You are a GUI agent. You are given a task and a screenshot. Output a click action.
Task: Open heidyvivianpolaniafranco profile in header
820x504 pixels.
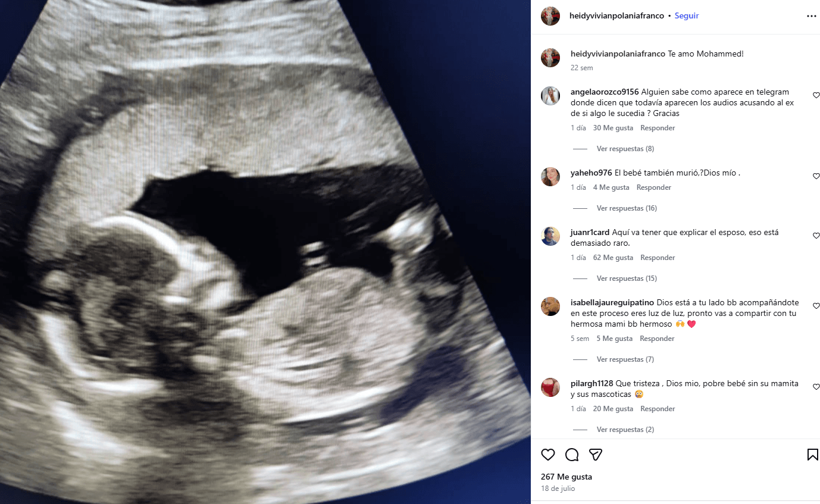click(616, 16)
